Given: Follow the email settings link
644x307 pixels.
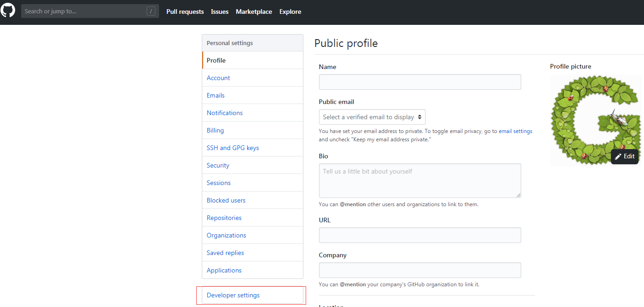Looking at the screenshot, I should click(515, 131).
